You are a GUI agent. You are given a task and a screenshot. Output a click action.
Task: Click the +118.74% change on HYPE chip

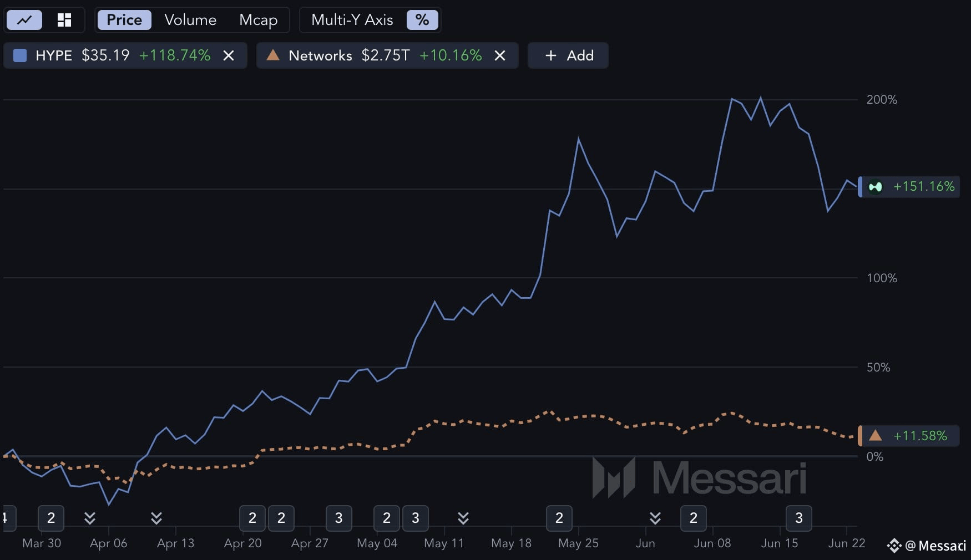pyautogui.click(x=175, y=55)
